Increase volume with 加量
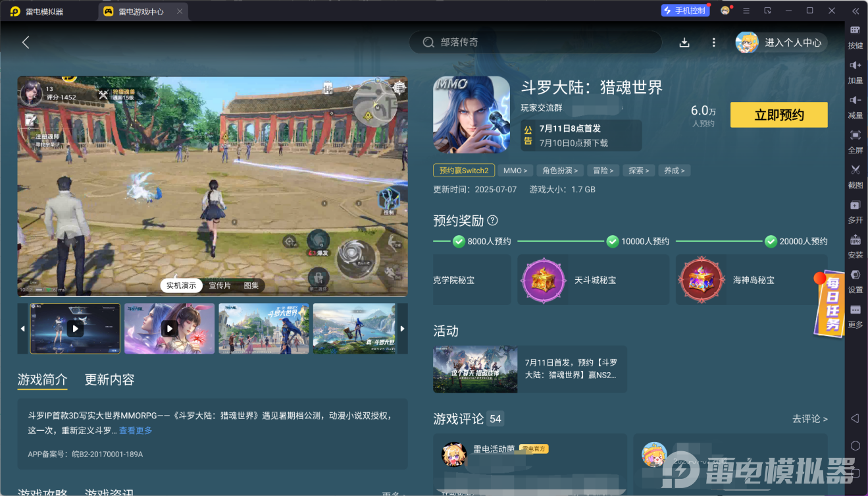 [x=855, y=72]
